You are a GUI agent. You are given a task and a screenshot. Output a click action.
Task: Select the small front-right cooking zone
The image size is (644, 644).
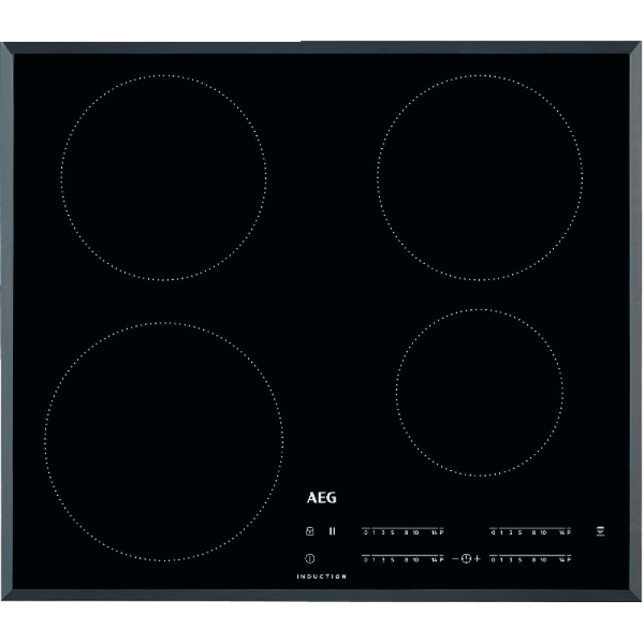pos(480,393)
